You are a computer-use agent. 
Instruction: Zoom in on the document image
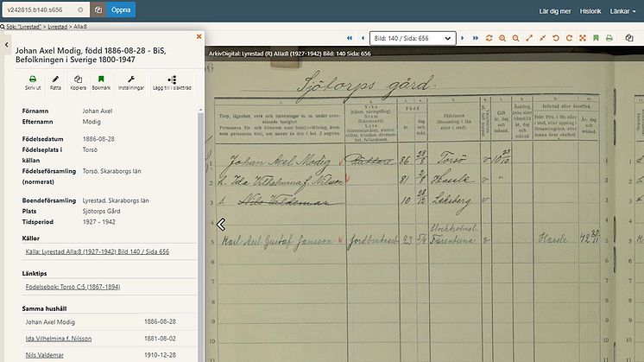click(502, 38)
